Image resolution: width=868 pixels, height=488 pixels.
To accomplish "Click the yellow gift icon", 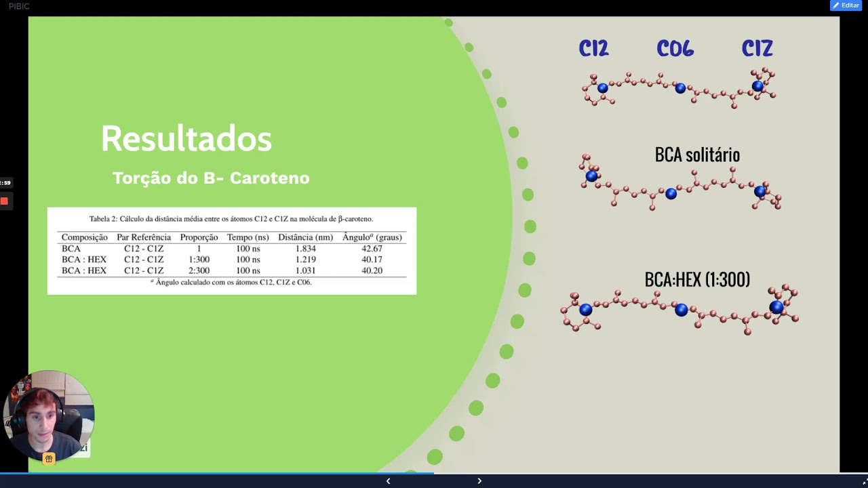I will 49,459.
